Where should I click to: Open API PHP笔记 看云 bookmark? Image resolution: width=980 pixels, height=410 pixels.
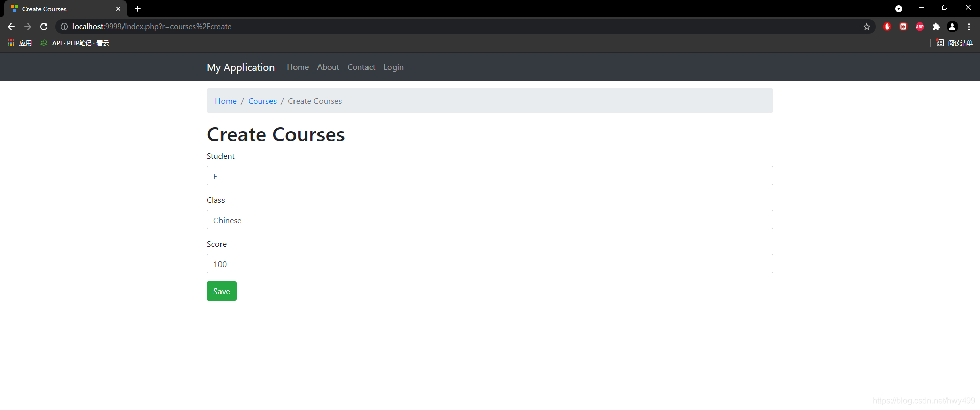(x=75, y=43)
